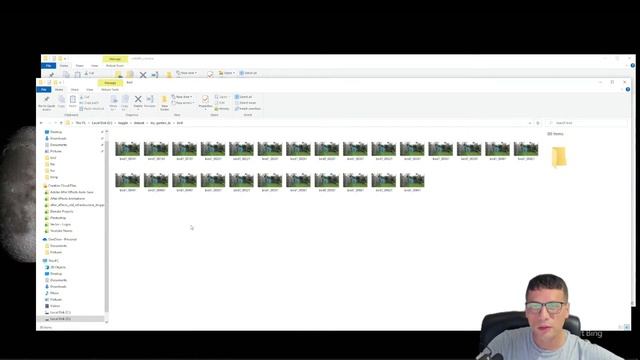Open Explorer help question mark icon
This screenshot has width=640, height=360.
628,89
